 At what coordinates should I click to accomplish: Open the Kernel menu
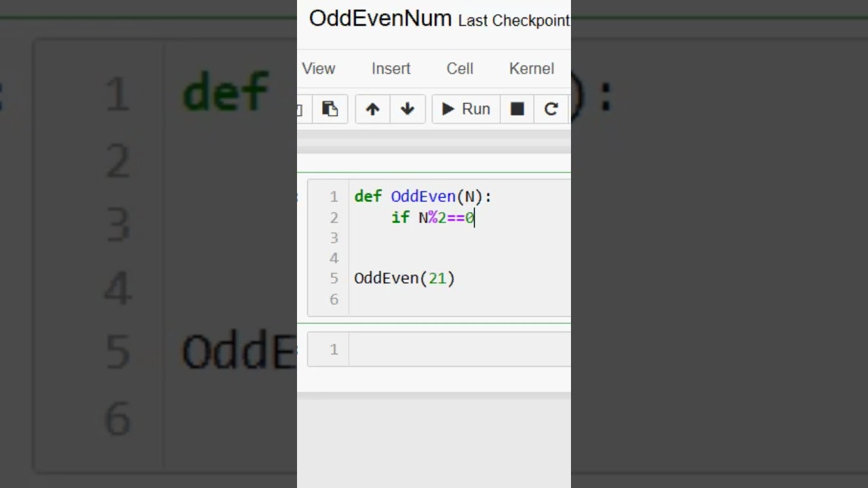pyautogui.click(x=532, y=68)
